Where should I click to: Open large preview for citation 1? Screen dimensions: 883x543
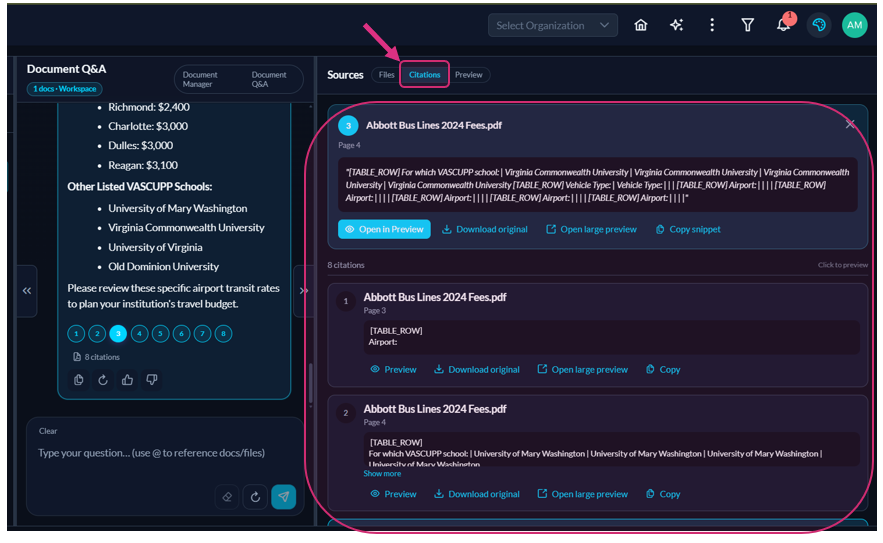(582, 370)
